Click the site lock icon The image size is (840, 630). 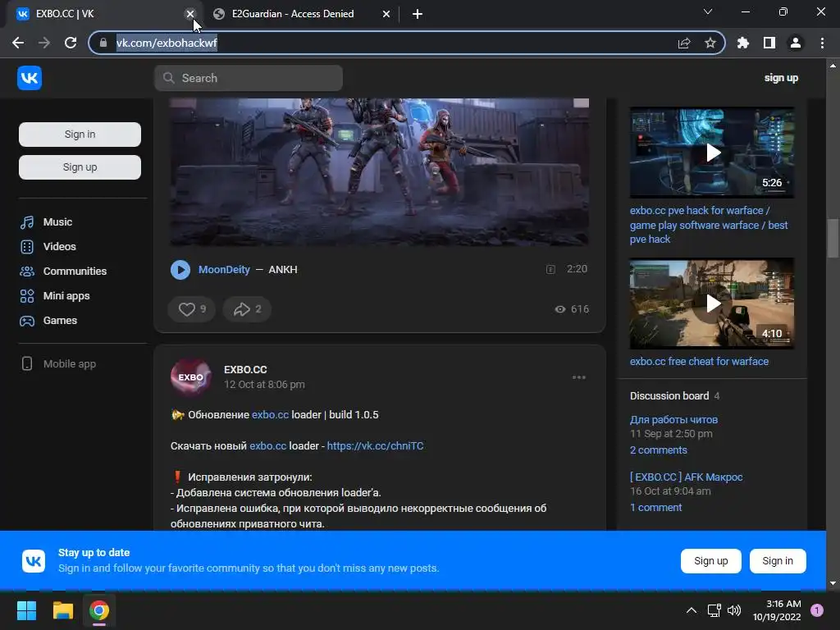pyautogui.click(x=103, y=43)
